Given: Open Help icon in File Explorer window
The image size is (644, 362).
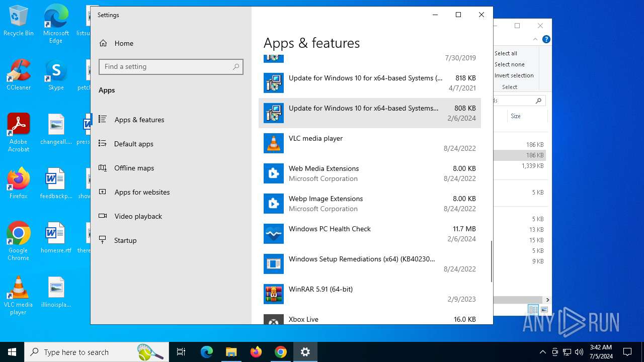Looking at the screenshot, I should 546,39.
